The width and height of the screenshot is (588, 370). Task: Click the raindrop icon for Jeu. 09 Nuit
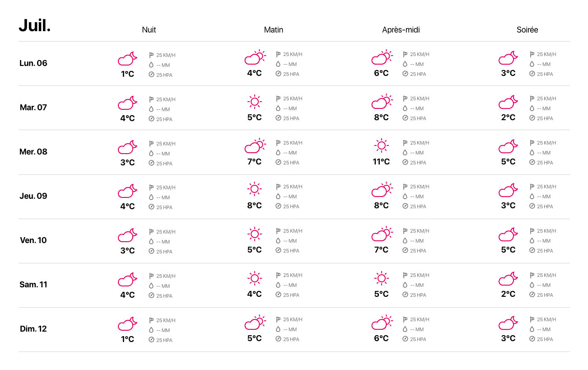pos(151,197)
